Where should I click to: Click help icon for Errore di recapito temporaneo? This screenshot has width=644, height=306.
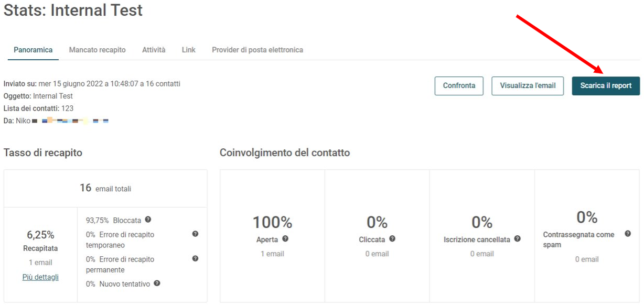coord(195,234)
